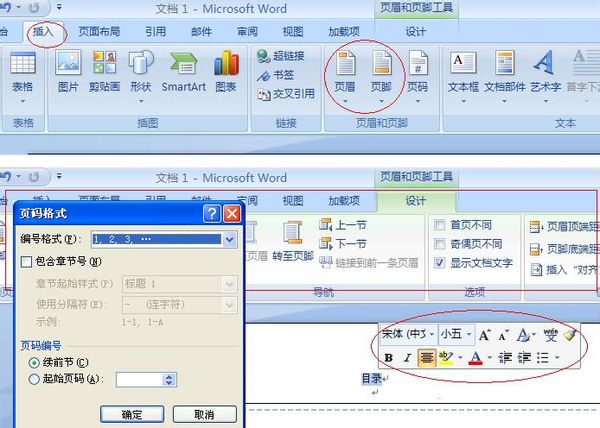Click the 页脚底端距离 icon
The width and height of the screenshot is (600, 428).
[x=536, y=249]
